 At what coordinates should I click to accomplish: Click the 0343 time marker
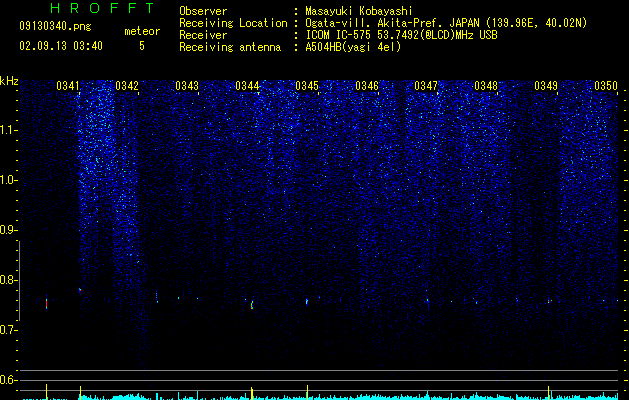click(x=187, y=86)
